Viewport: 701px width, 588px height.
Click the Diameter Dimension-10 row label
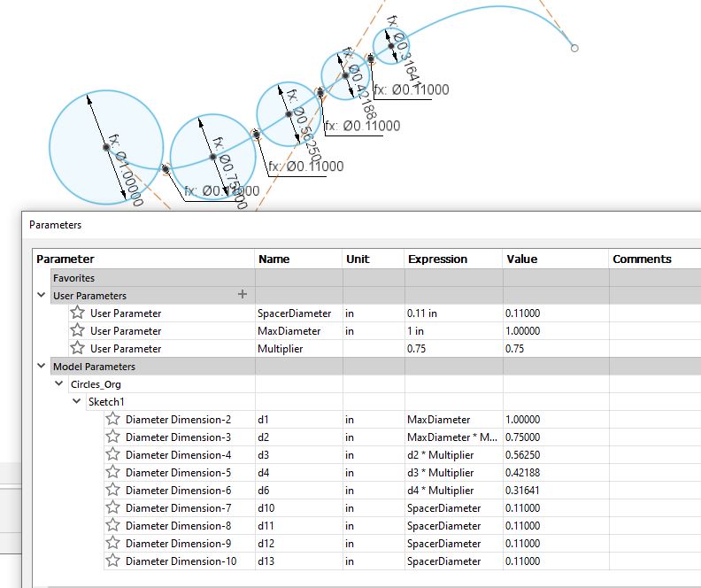click(x=181, y=561)
